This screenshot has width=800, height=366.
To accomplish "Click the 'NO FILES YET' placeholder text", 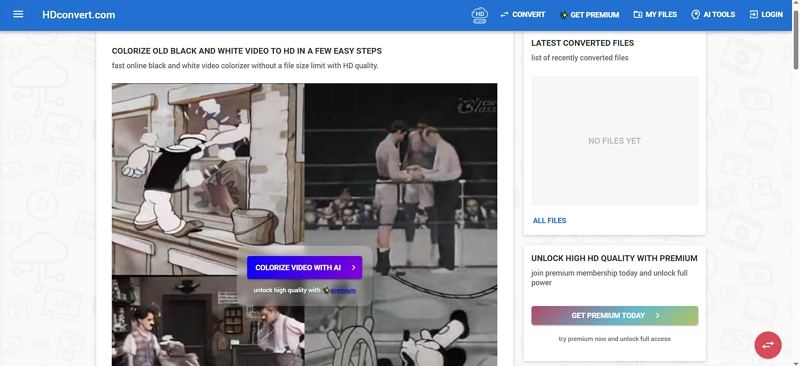I will click(614, 141).
